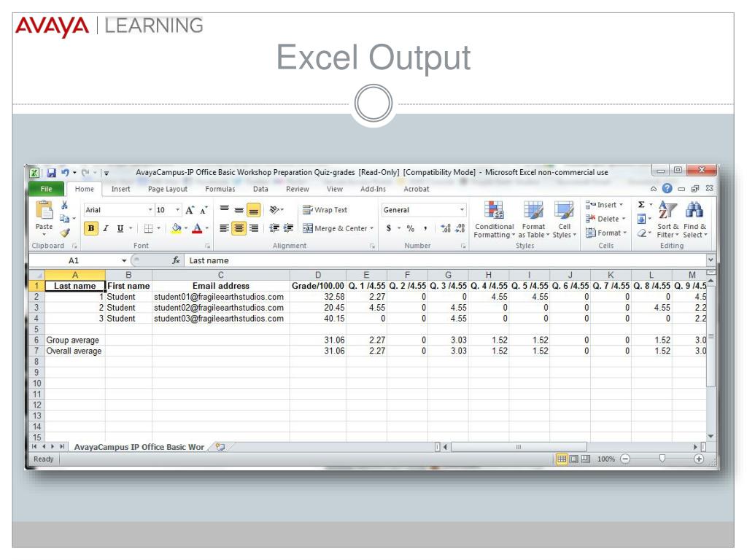This screenshot has height=560, width=747.
Task: Open the File tab
Action: click(x=46, y=189)
